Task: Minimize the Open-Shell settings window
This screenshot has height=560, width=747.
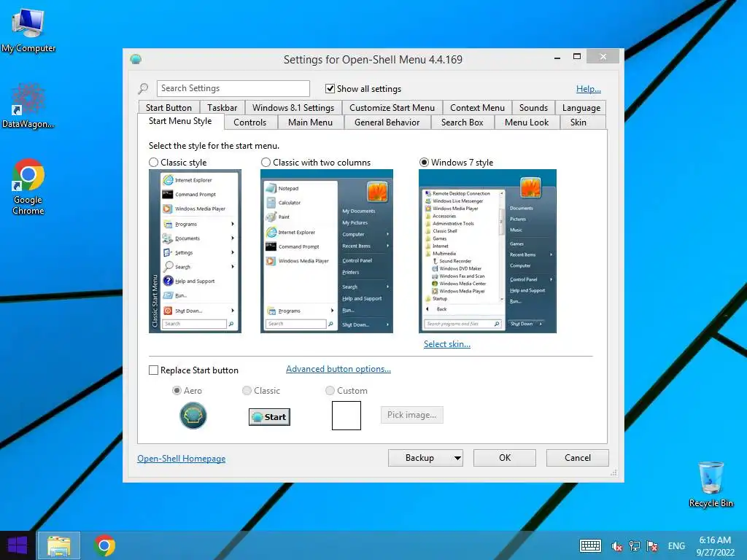Action: pos(557,58)
